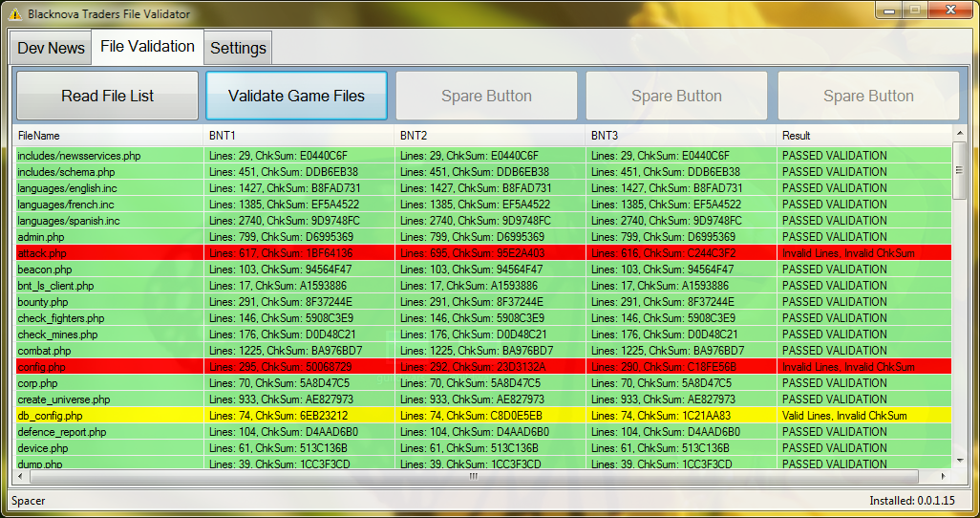This screenshot has width=980, height=518.
Task: Select the red config.php row
Action: pos(482,367)
